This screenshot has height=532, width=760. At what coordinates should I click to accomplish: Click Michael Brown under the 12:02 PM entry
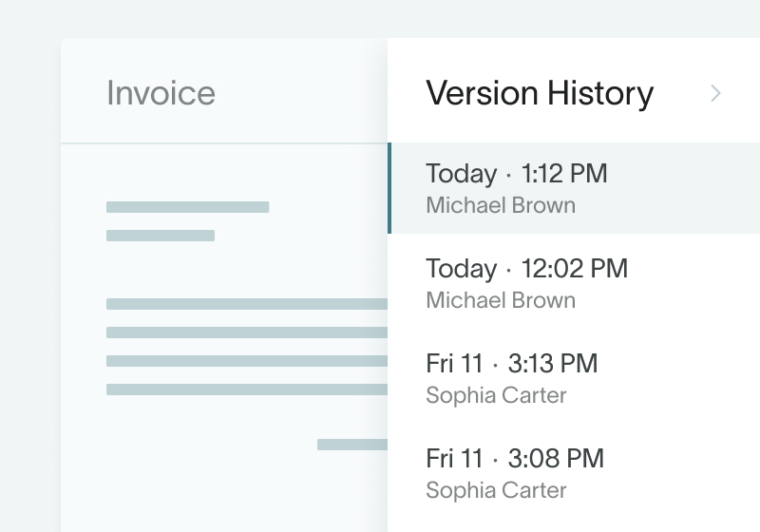(x=500, y=300)
